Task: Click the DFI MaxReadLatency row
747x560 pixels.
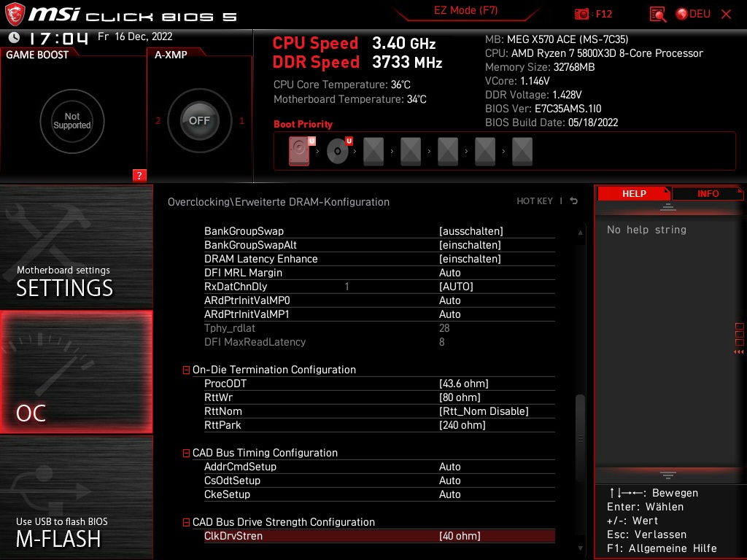Action: [x=379, y=341]
